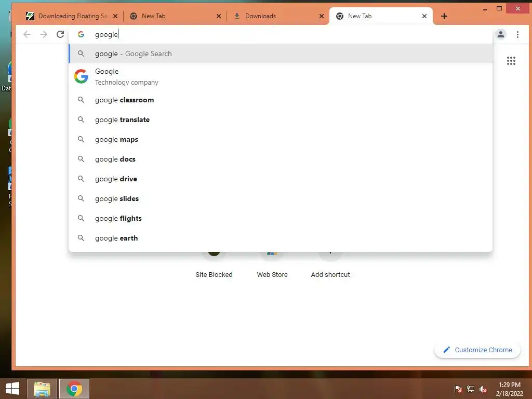Click the muted volume tray icon
The width and height of the screenshot is (532, 399).
pos(483,389)
